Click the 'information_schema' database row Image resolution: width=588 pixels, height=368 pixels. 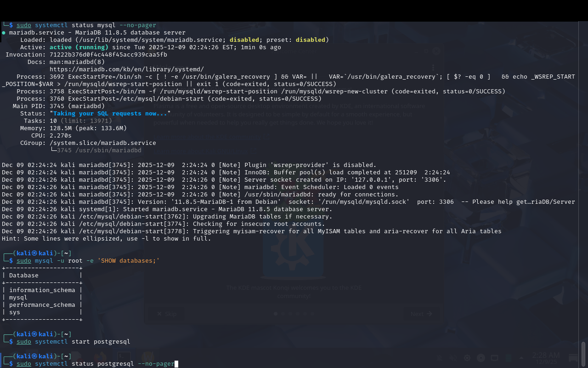coord(42,290)
